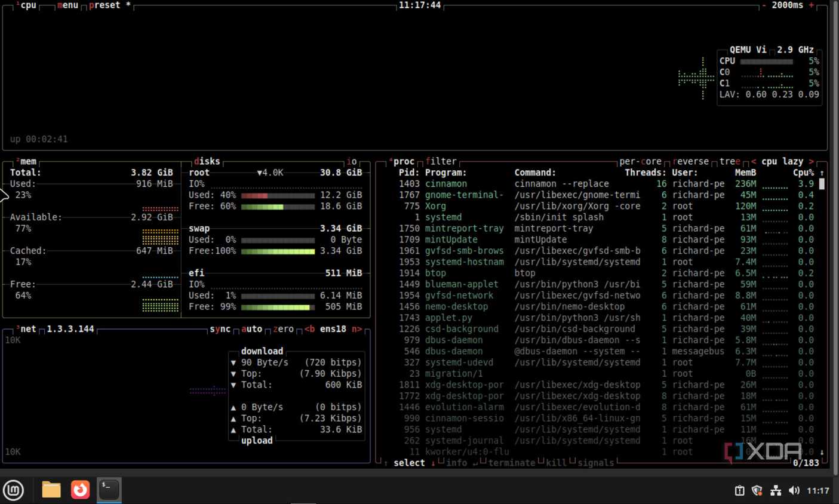Activate the process filter field
Screen dimensions: 839x504
click(x=441, y=161)
